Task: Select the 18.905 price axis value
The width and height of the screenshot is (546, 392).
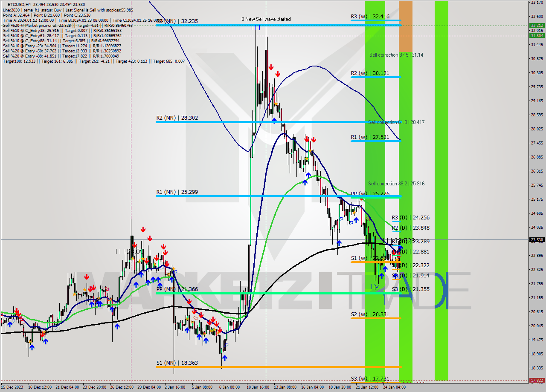Action: point(537,354)
